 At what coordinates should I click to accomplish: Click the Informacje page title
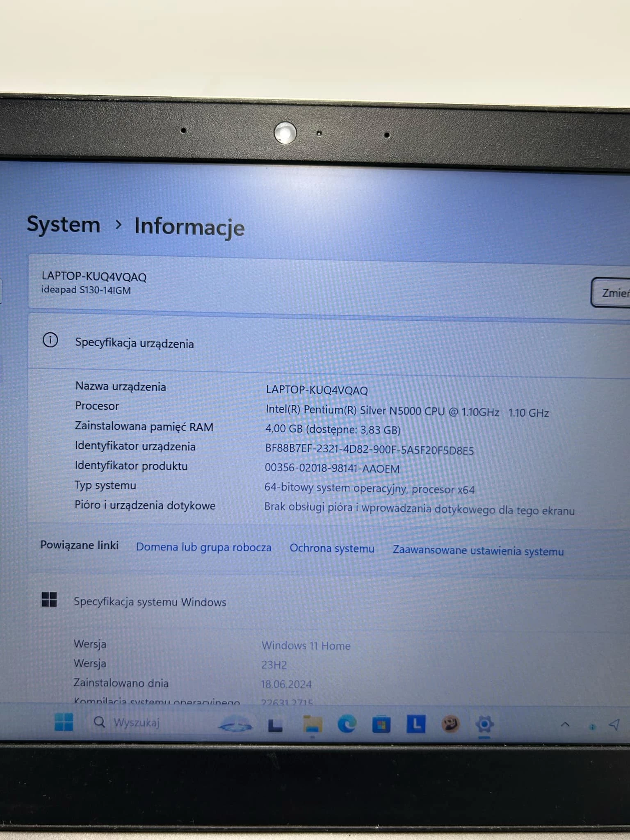point(189,227)
